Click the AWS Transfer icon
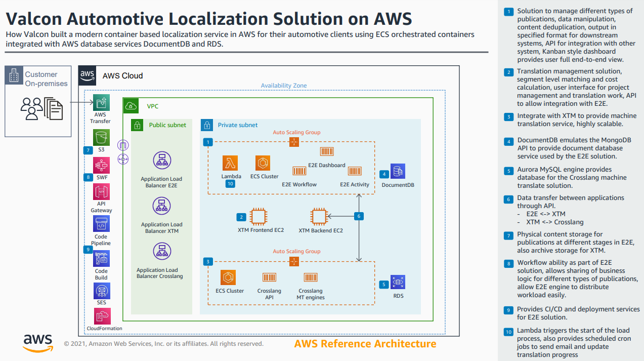Image resolution: width=644 pixels, height=361 pixels. tap(101, 103)
